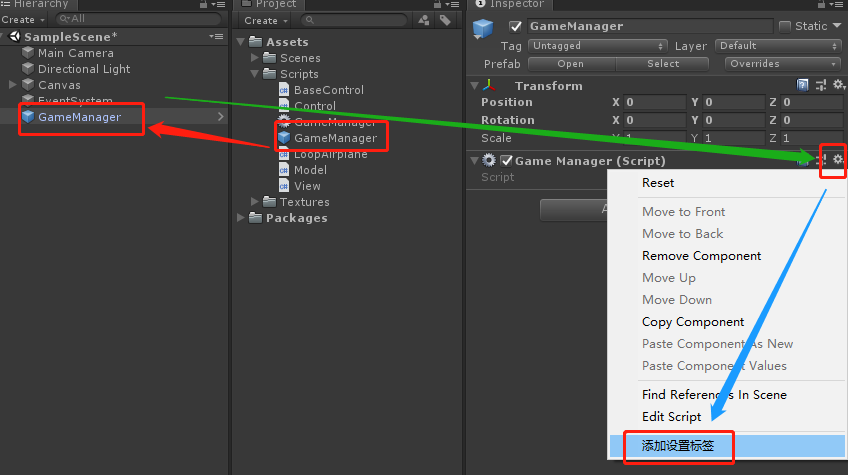Collapse the Assets folder tree
The width and height of the screenshot is (848, 475).
(x=241, y=42)
